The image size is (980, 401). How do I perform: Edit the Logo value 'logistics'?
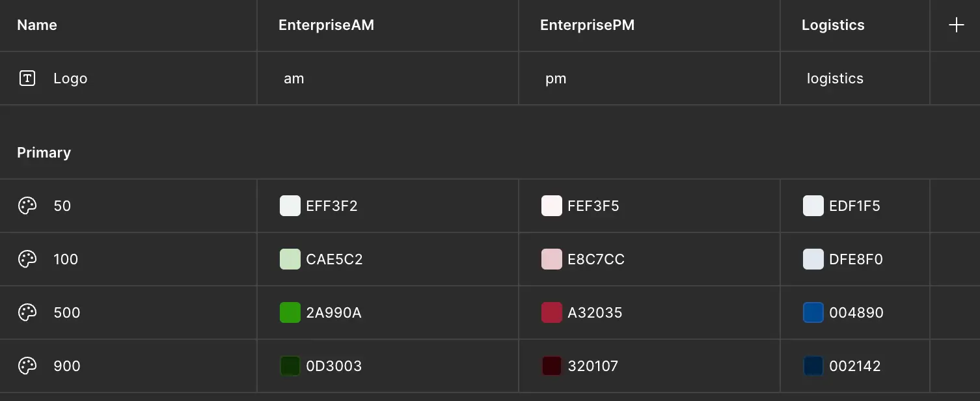pyautogui.click(x=835, y=79)
